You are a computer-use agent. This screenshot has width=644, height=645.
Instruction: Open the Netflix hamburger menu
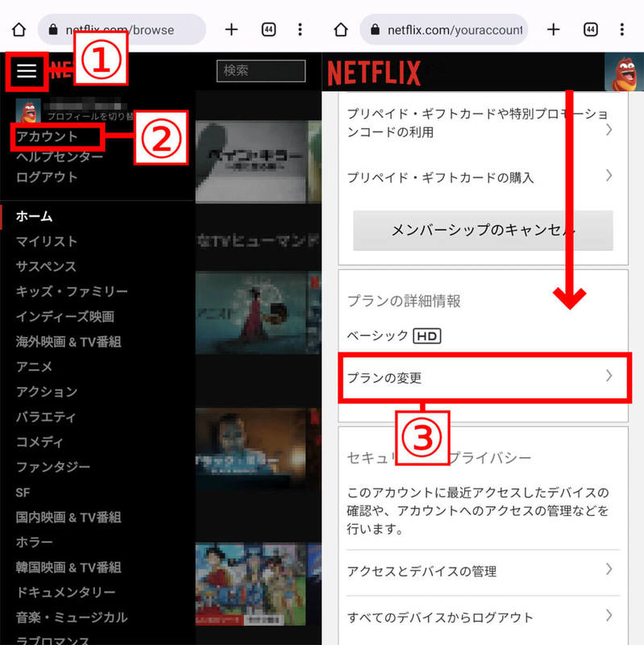click(27, 71)
